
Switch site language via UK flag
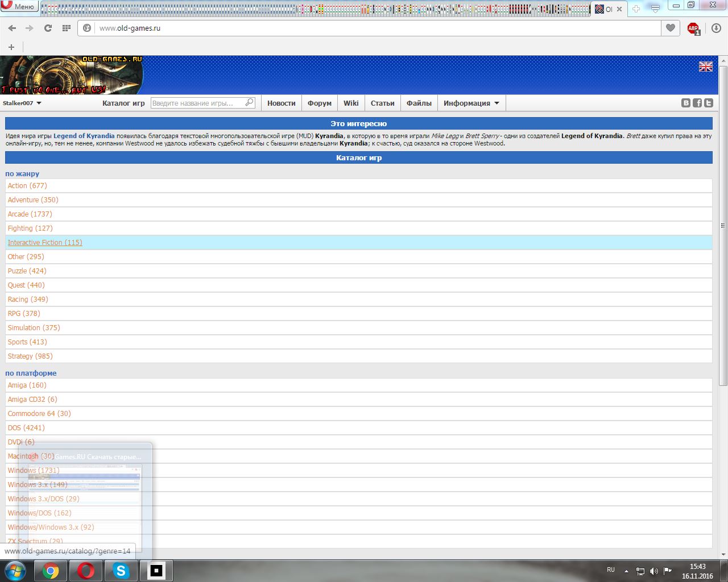(x=706, y=66)
